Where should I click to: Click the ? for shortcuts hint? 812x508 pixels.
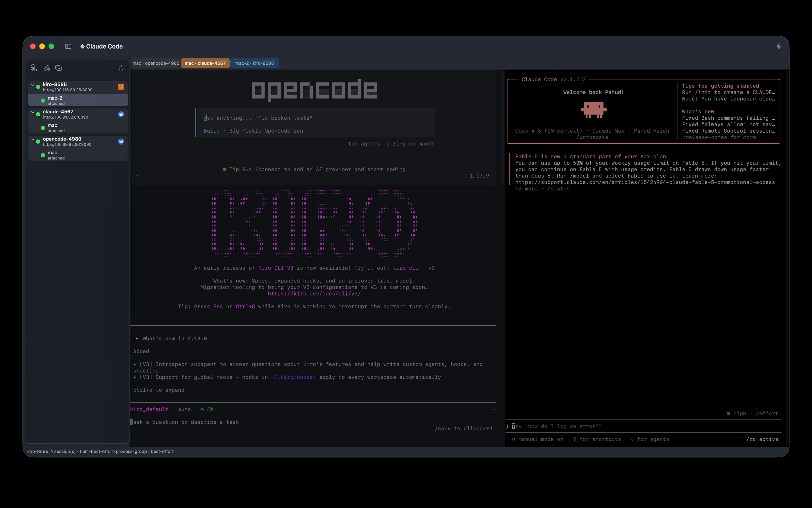[x=597, y=439]
